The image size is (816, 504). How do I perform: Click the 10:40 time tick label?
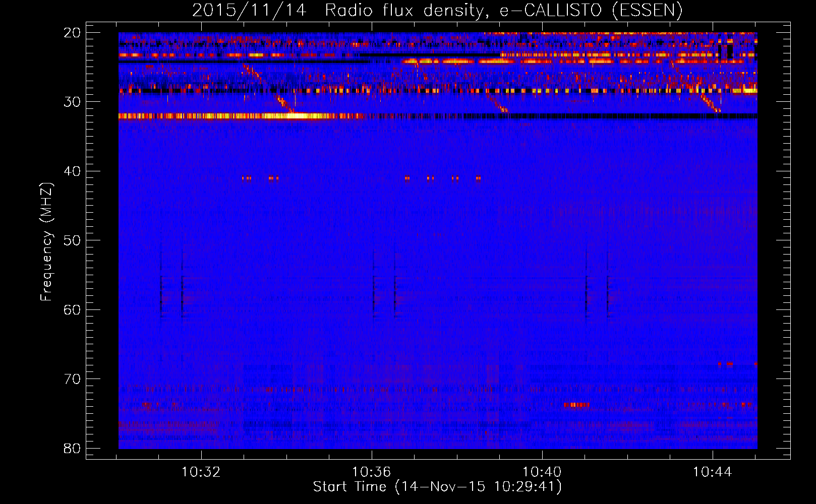coord(542,472)
